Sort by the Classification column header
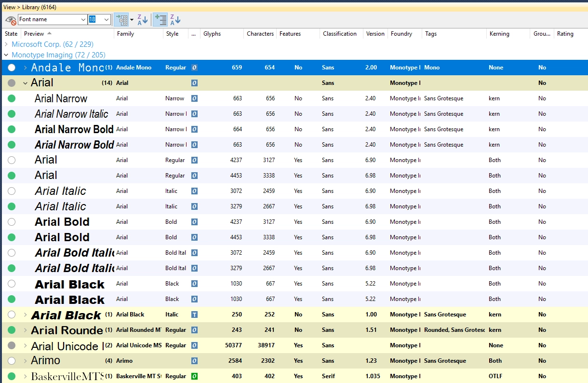The height and width of the screenshot is (383, 588). (x=339, y=34)
